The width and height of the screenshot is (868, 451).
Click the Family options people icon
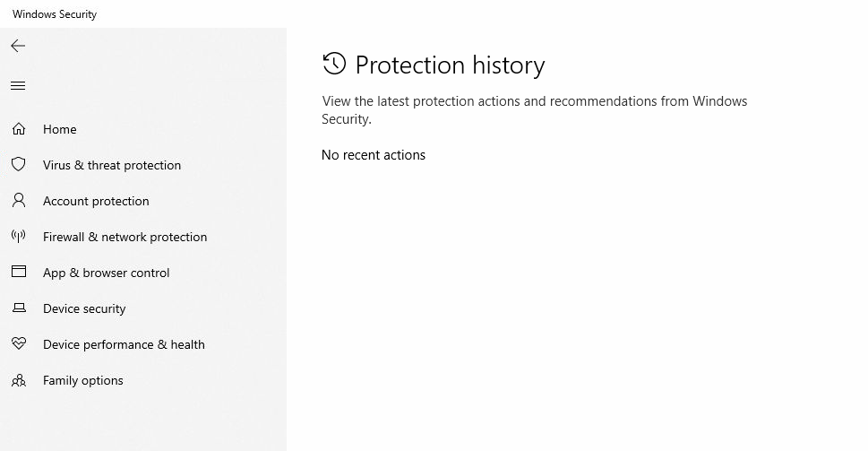point(18,380)
